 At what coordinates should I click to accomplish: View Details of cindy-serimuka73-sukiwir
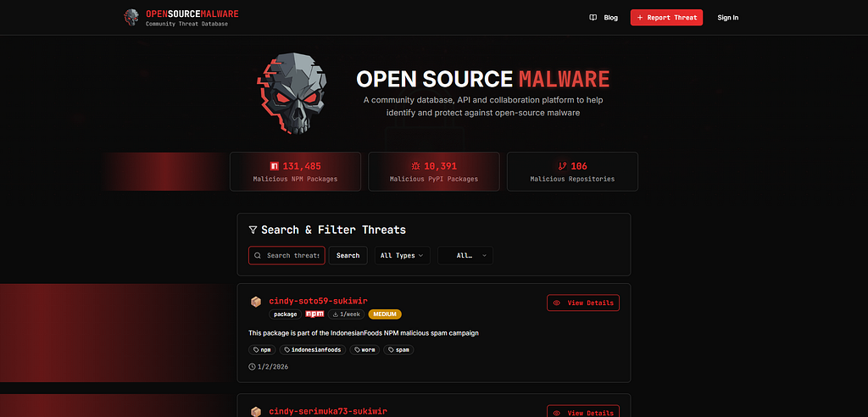click(x=583, y=411)
